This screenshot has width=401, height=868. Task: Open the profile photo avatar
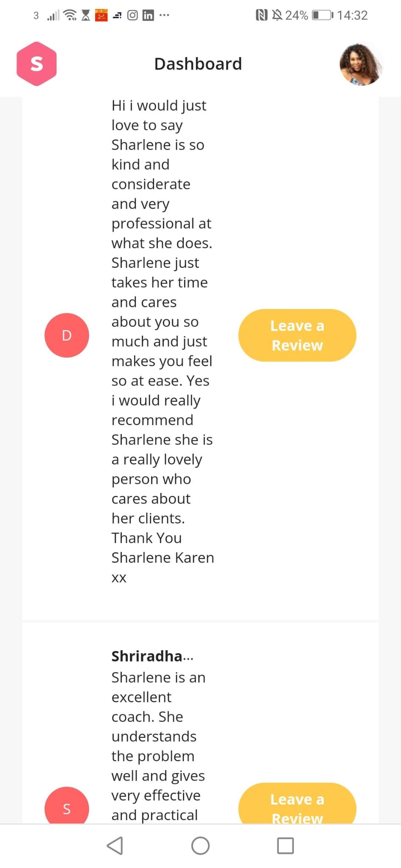coord(361,64)
